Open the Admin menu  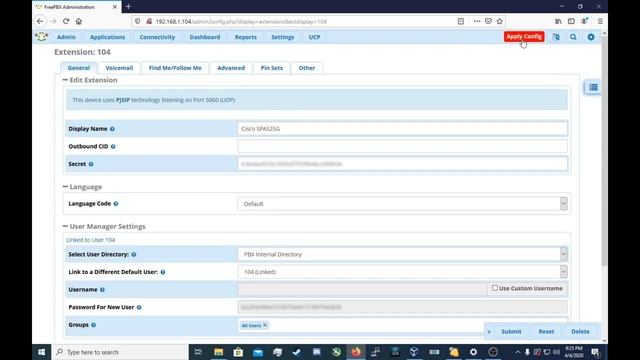[66, 37]
